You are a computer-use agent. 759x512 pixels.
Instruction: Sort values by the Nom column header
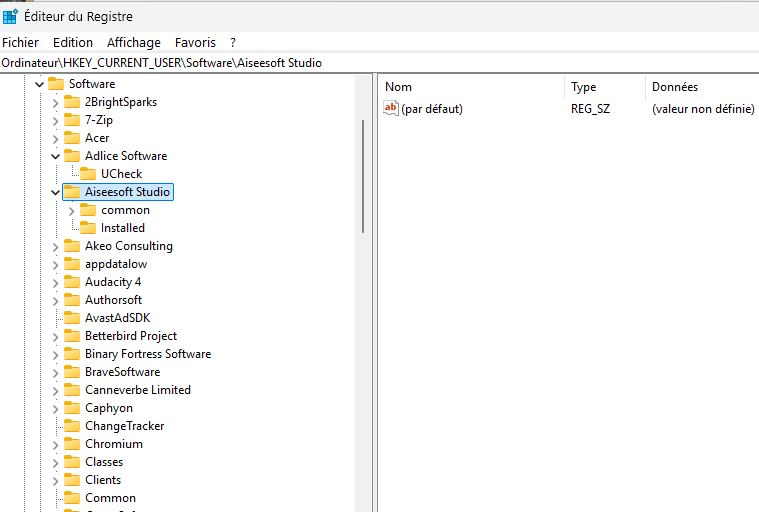[471, 87]
